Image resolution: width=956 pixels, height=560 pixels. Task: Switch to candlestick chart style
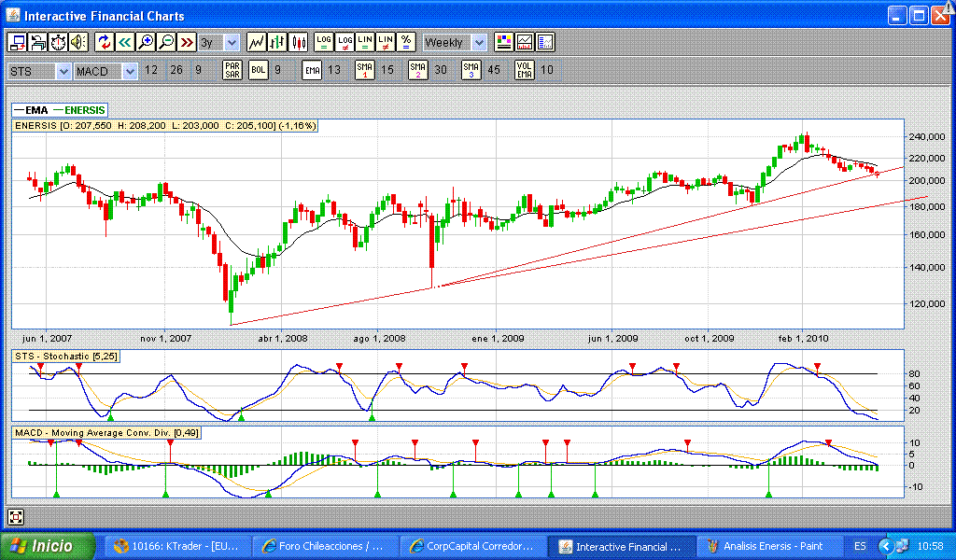[x=299, y=42]
